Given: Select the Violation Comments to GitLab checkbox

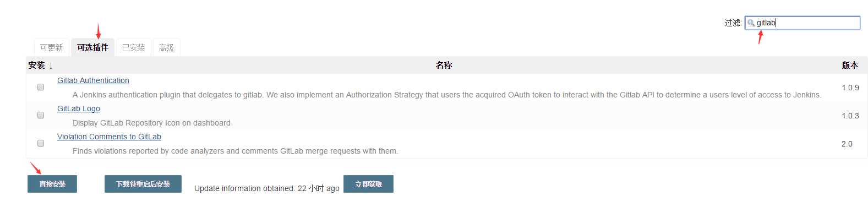Looking at the screenshot, I should coord(41,143).
